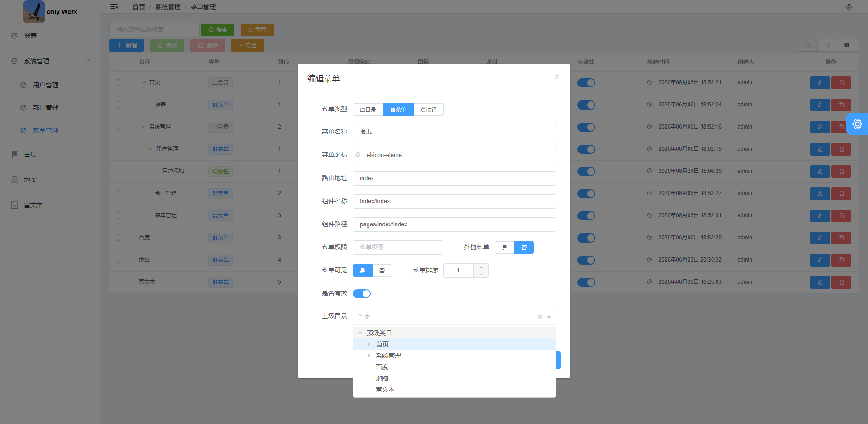Click the refresh icon above the table
Viewport: 868px width, 424px height.
tap(827, 45)
